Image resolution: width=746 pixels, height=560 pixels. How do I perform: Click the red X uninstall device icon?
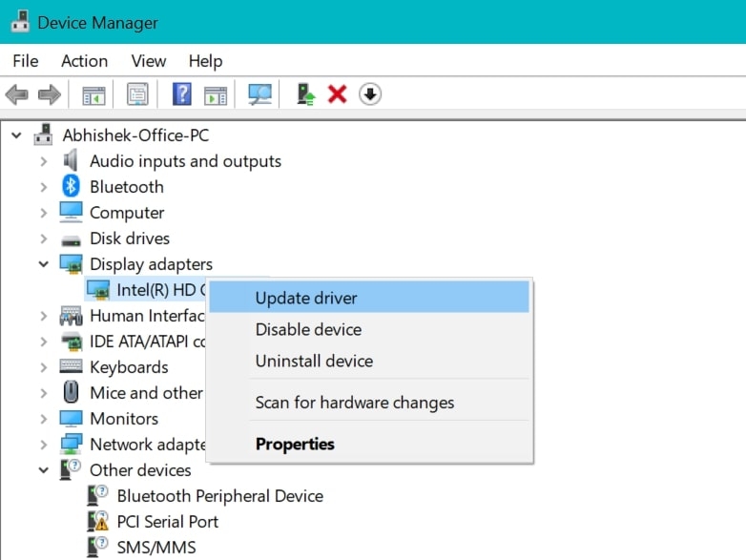(x=338, y=94)
